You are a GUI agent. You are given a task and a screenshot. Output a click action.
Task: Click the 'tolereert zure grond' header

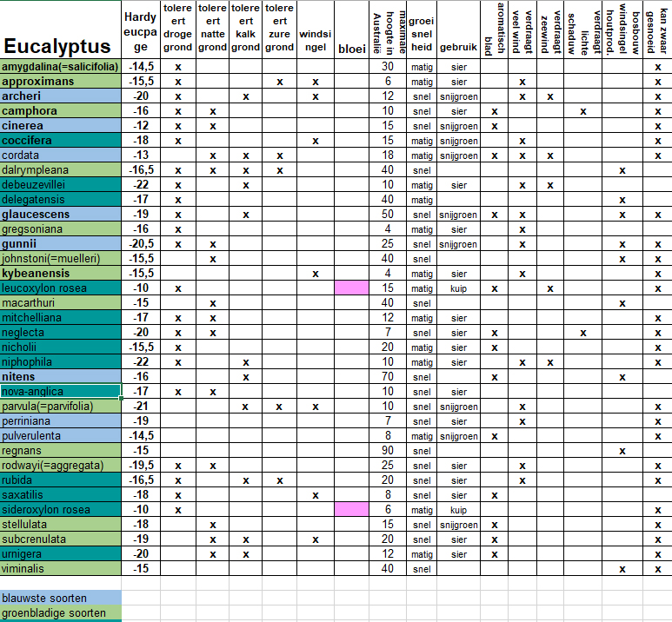pos(279,30)
